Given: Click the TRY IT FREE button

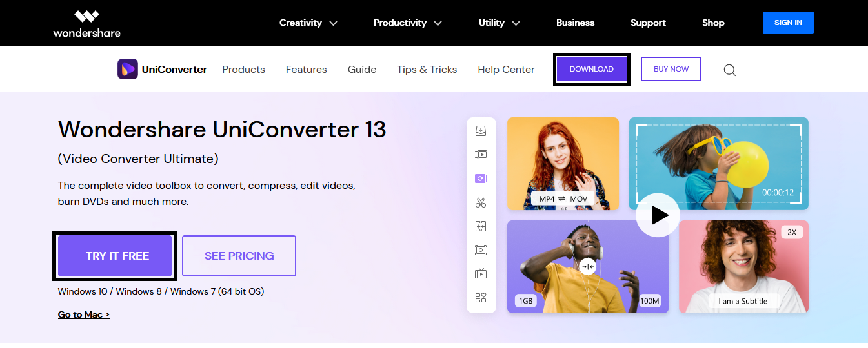Looking at the screenshot, I should pyautogui.click(x=115, y=256).
